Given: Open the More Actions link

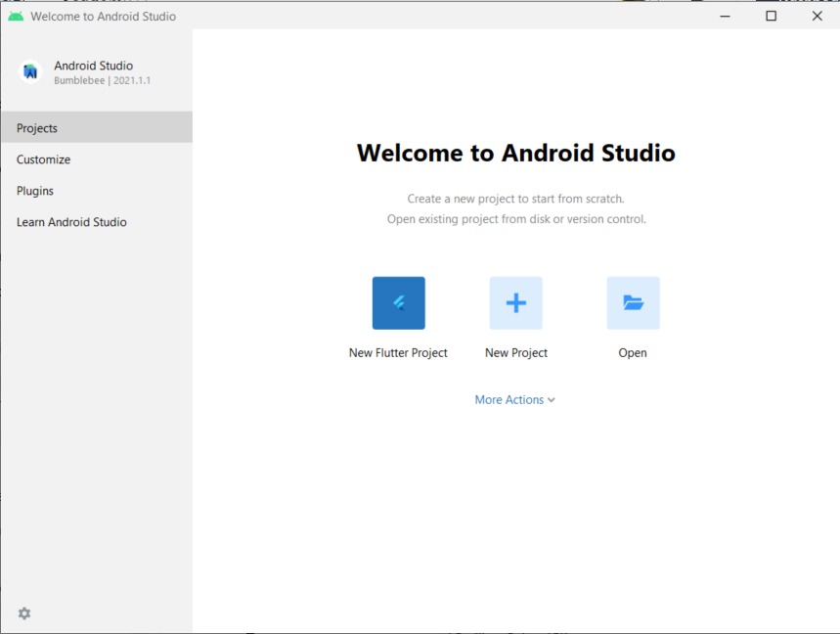Looking at the screenshot, I should coord(514,400).
